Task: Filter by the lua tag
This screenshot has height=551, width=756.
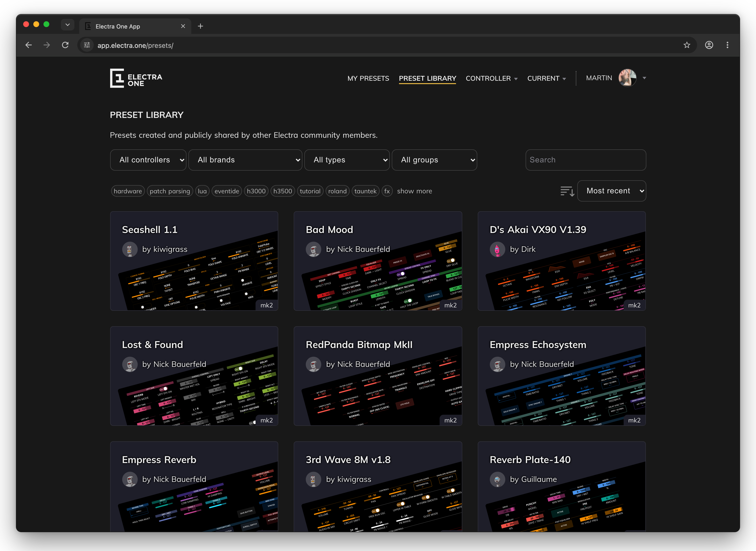Action: click(x=202, y=191)
